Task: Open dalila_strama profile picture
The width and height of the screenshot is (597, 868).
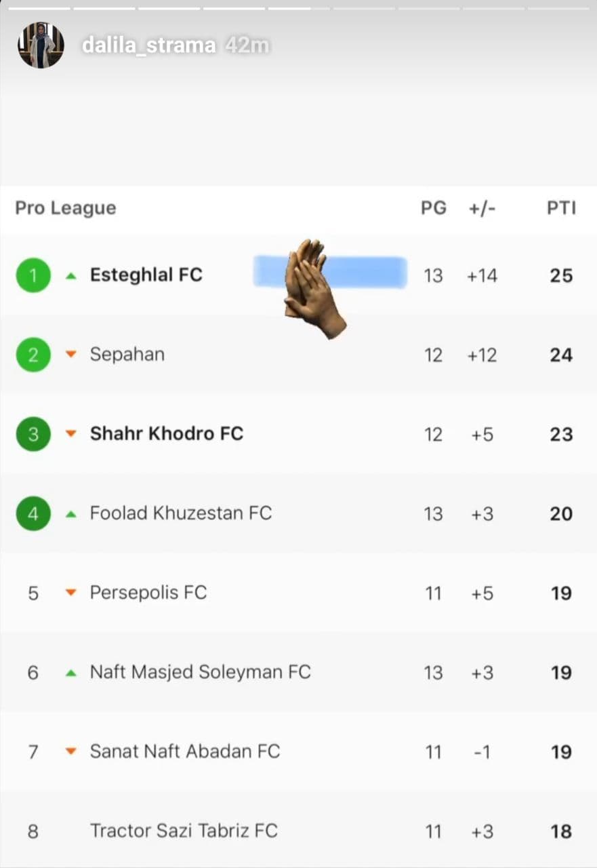Action: (41, 45)
